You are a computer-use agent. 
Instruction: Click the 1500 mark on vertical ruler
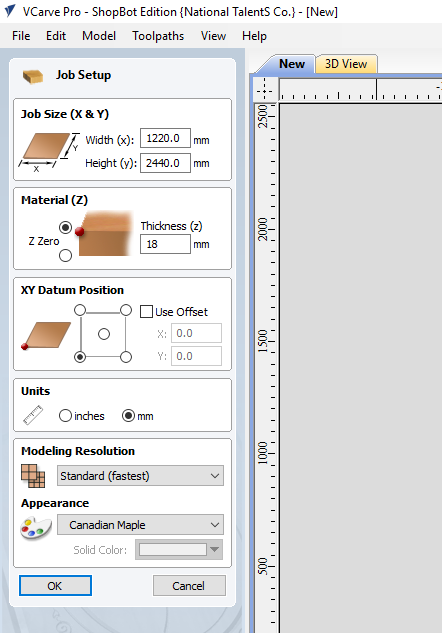[x=263, y=341]
